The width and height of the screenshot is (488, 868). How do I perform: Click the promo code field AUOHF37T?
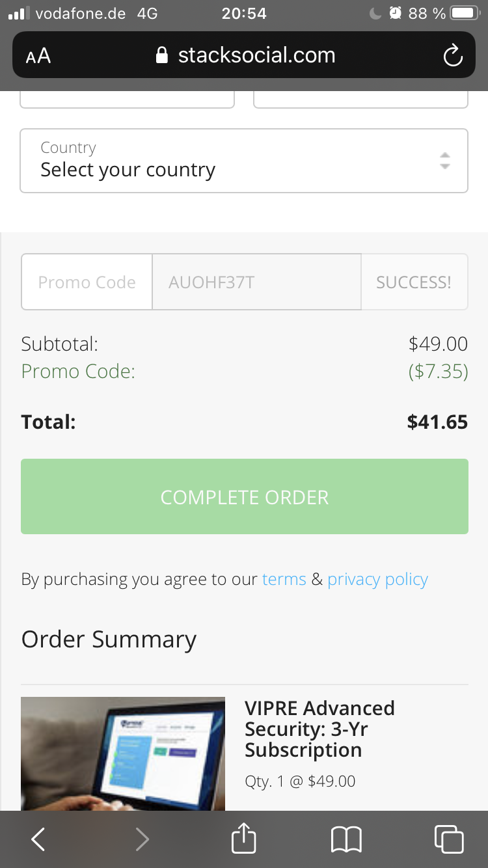click(x=256, y=282)
